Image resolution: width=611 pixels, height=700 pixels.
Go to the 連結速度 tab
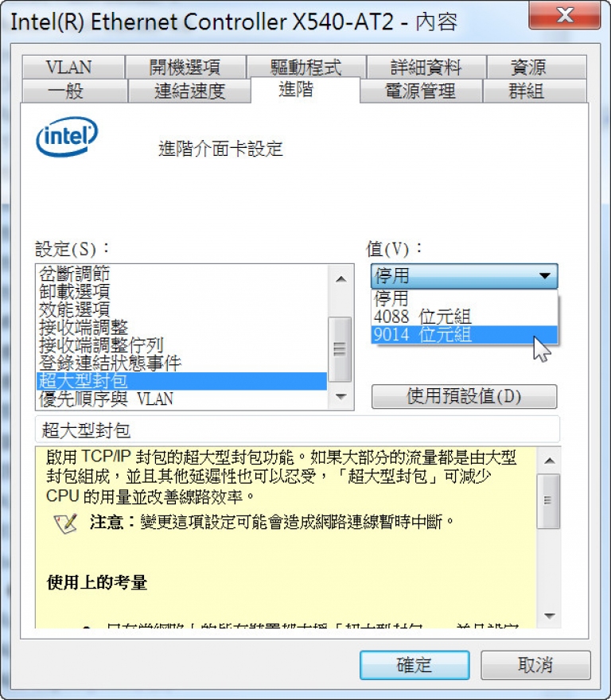[190, 91]
